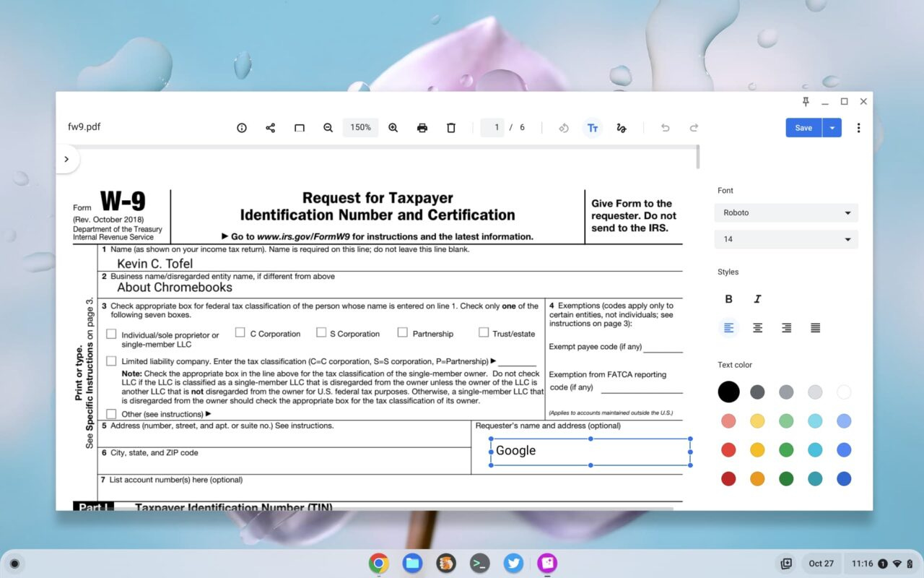Align text right
The image size is (924, 578).
(x=786, y=328)
